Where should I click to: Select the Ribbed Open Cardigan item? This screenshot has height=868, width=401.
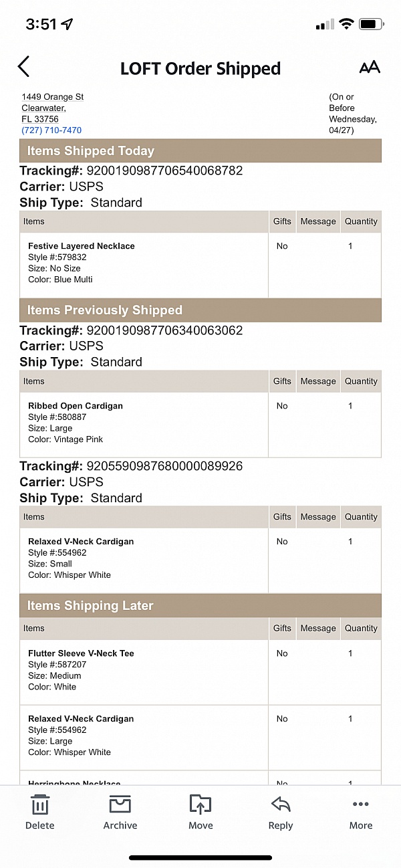[76, 406]
